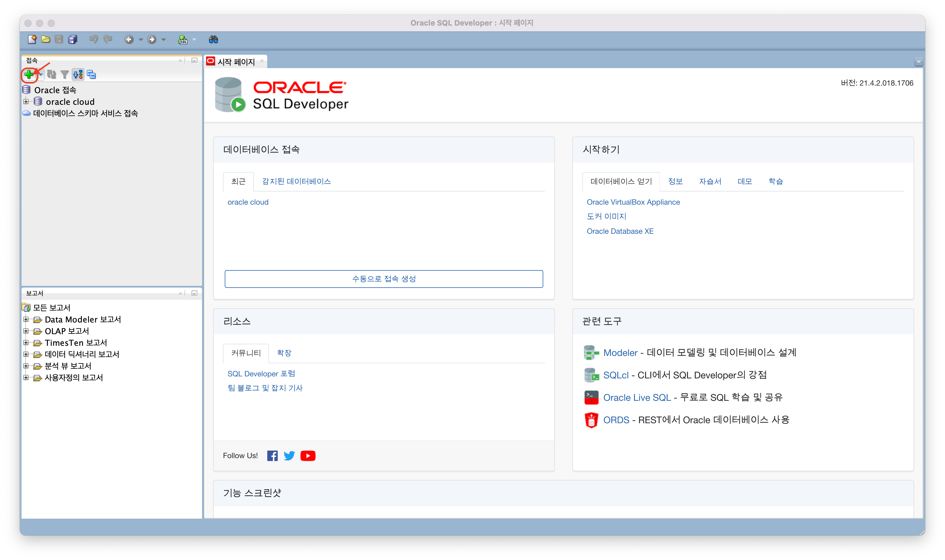The image size is (945, 560).
Task: Switch to the 감지된 데이터베이스 tab
Action: [296, 181]
